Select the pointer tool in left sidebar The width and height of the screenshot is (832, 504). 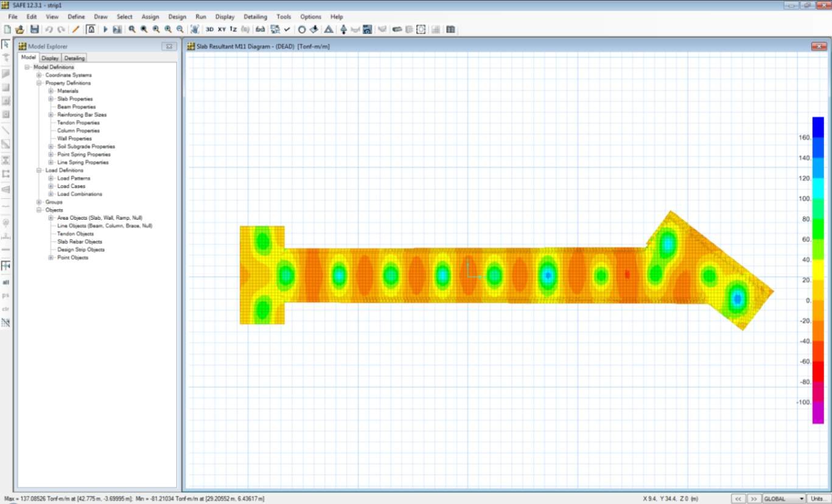click(6, 44)
